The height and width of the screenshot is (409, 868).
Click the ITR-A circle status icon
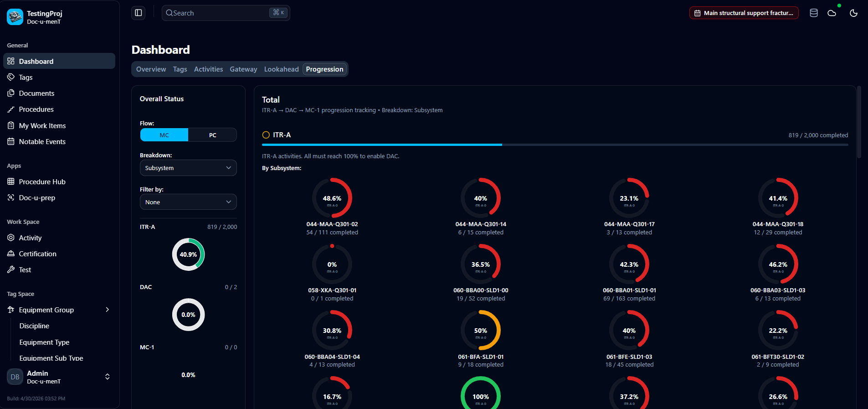click(x=266, y=135)
